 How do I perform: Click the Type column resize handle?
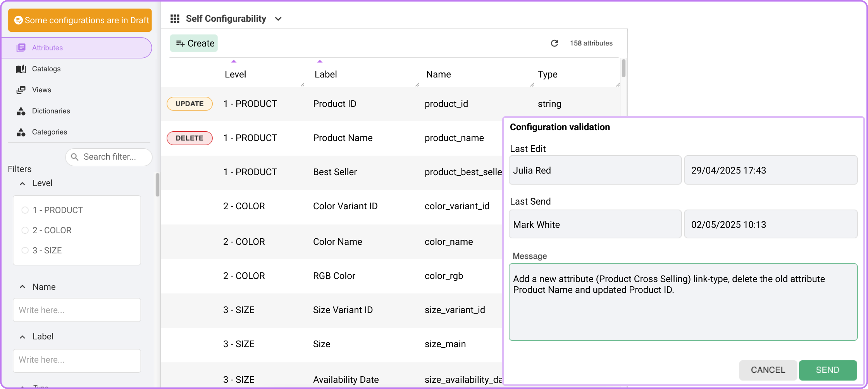(x=618, y=84)
